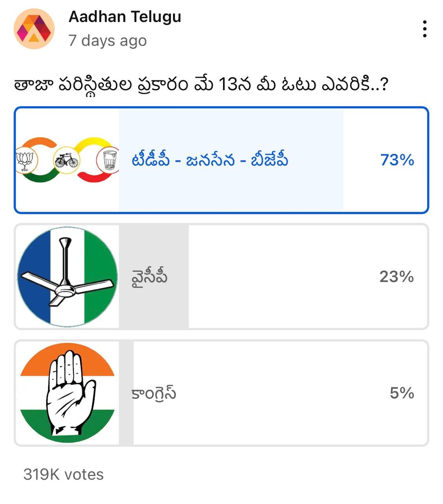Click the 5% result percentage

click(402, 393)
